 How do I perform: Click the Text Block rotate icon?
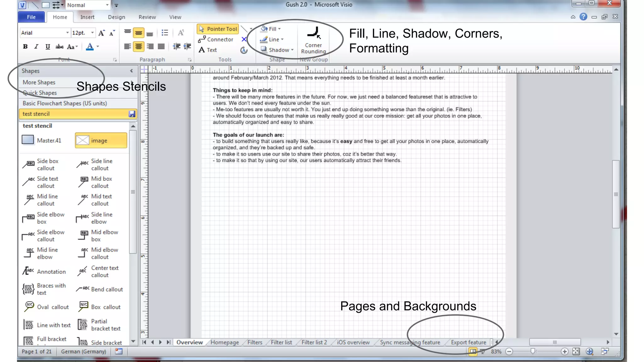coord(244,50)
